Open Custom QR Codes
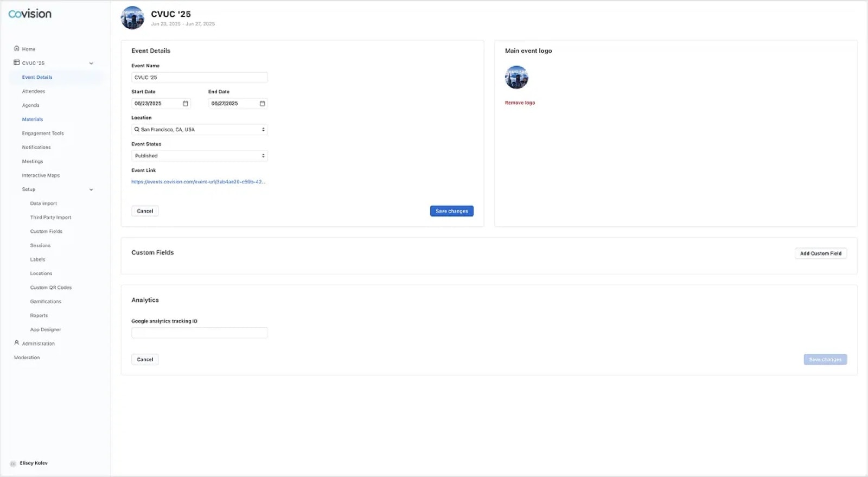Viewport: 868px width, 477px height. tap(51, 288)
